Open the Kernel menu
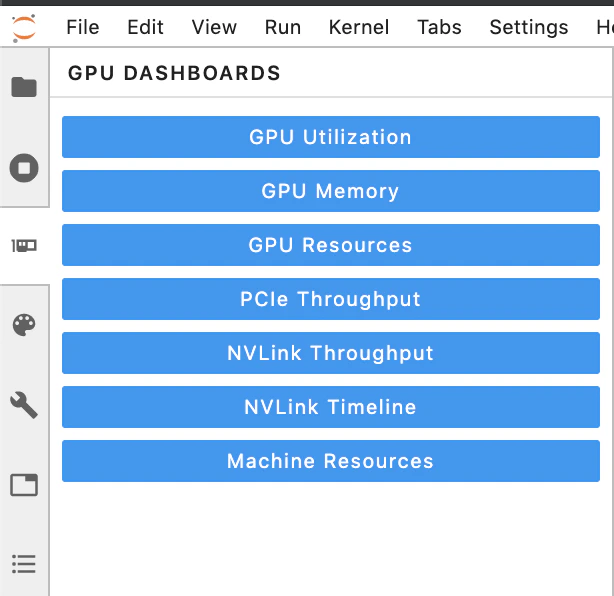Viewport: 614px width, 596px height. (x=359, y=27)
